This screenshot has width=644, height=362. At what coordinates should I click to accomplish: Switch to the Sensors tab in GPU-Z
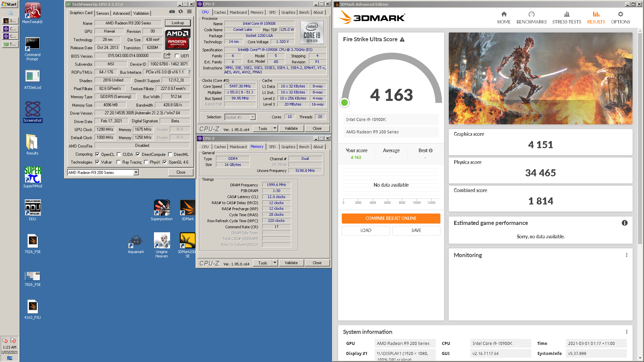pos(103,13)
